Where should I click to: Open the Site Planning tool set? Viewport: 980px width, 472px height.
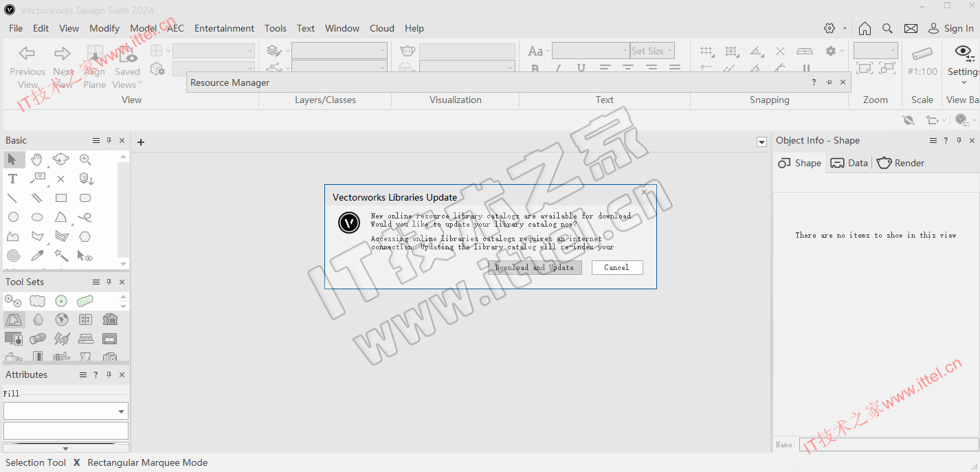[x=14, y=319]
